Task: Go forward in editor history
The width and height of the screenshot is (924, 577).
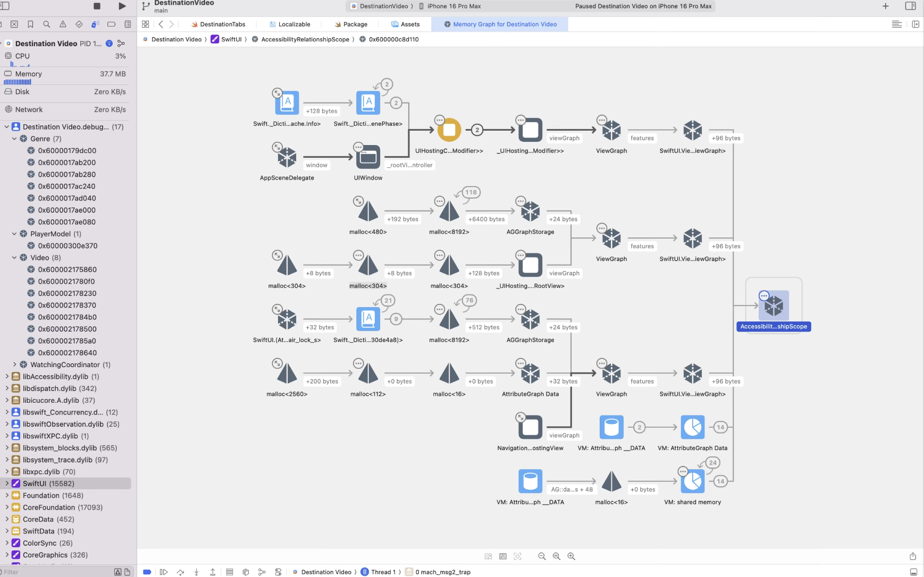Action: pyautogui.click(x=171, y=24)
